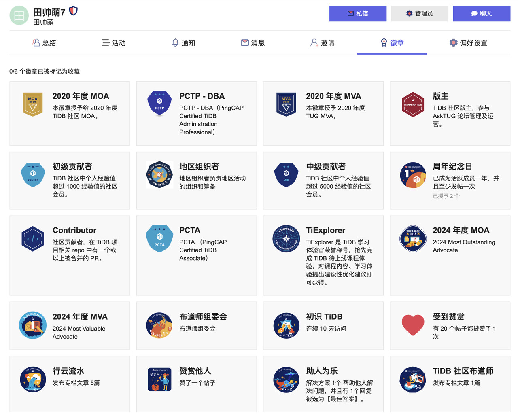
Task: Click the PCTA badge icon
Action: click(159, 239)
